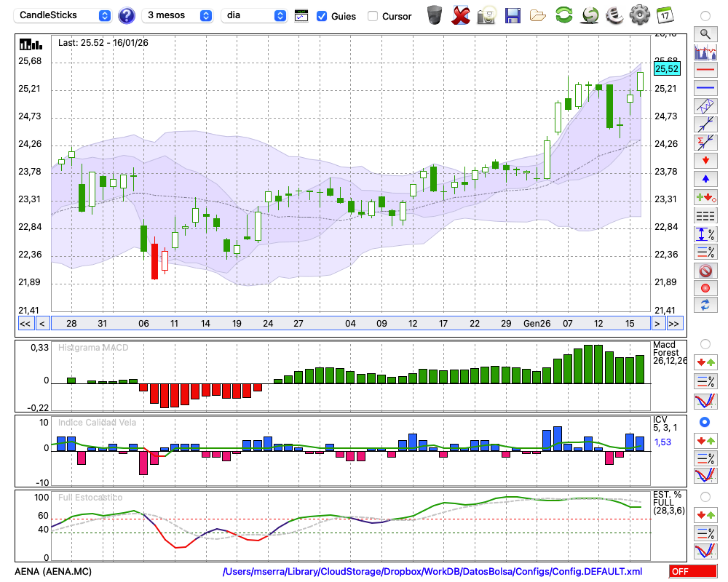Click the magnifier zoom tool in sidebar
728x582 pixels.
point(705,33)
